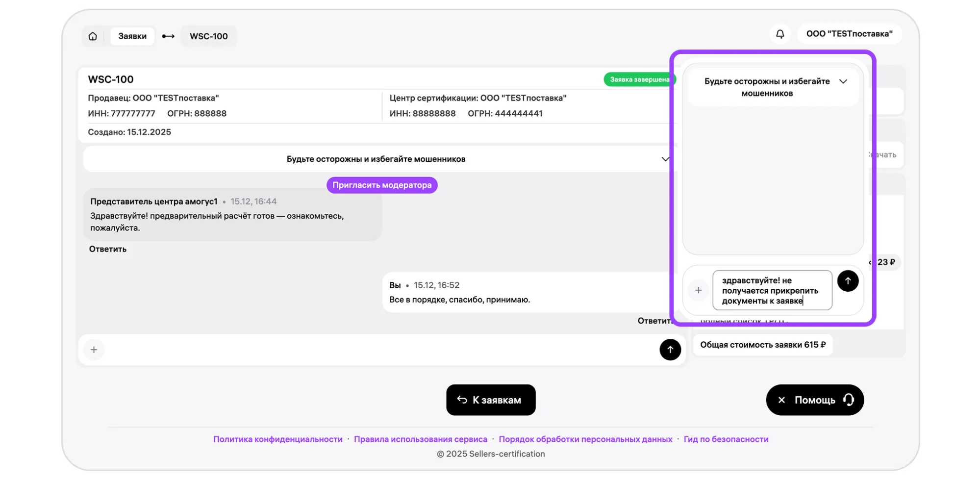
Task: Send the help chat message arrow
Action: 848,281
